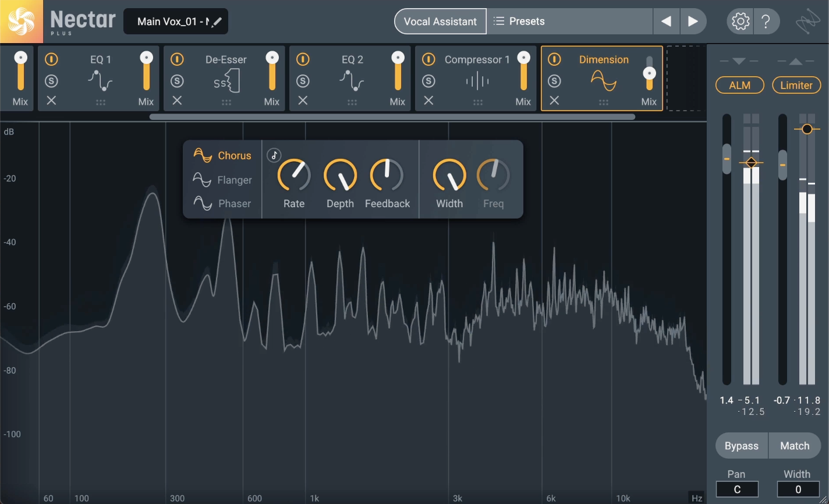Enable the Limiter toggle

point(796,85)
